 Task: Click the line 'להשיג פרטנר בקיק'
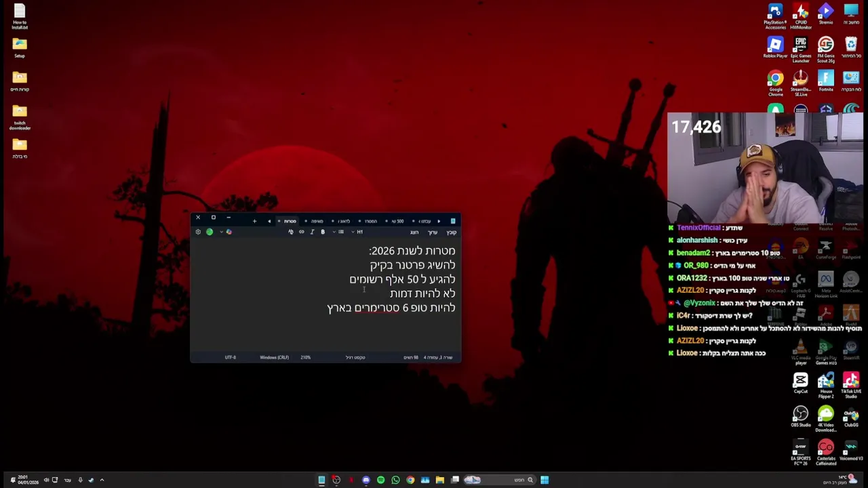(x=412, y=265)
